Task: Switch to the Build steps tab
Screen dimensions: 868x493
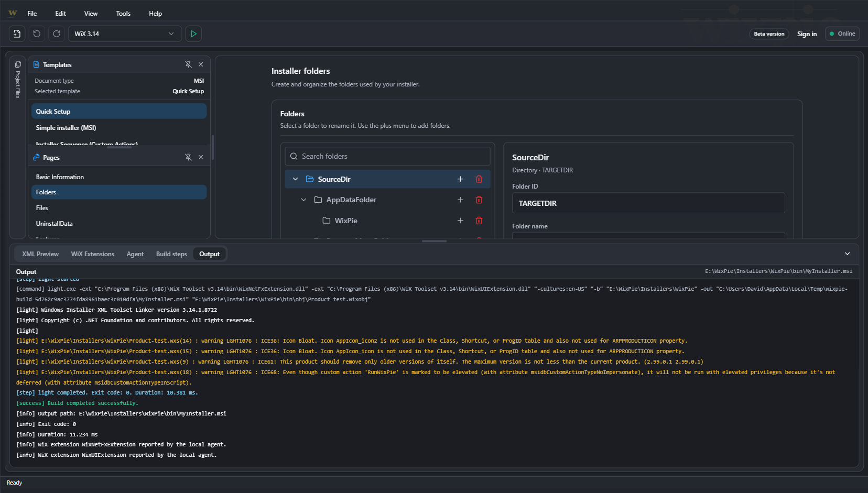Action: pyautogui.click(x=171, y=254)
